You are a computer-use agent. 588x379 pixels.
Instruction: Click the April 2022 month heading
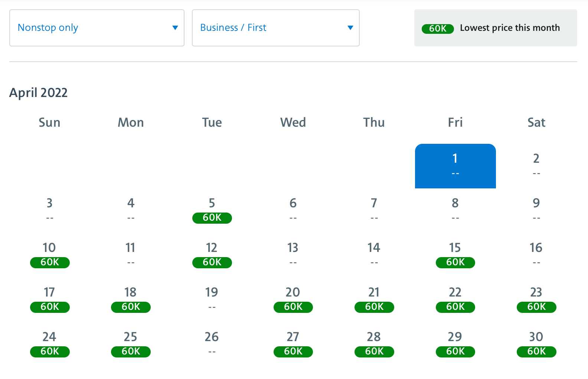pyautogui.click(x=39, y=93)
